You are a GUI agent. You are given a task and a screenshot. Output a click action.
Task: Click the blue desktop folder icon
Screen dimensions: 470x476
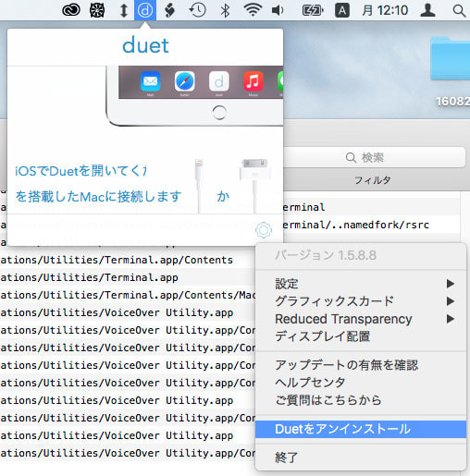click(451, 58)
